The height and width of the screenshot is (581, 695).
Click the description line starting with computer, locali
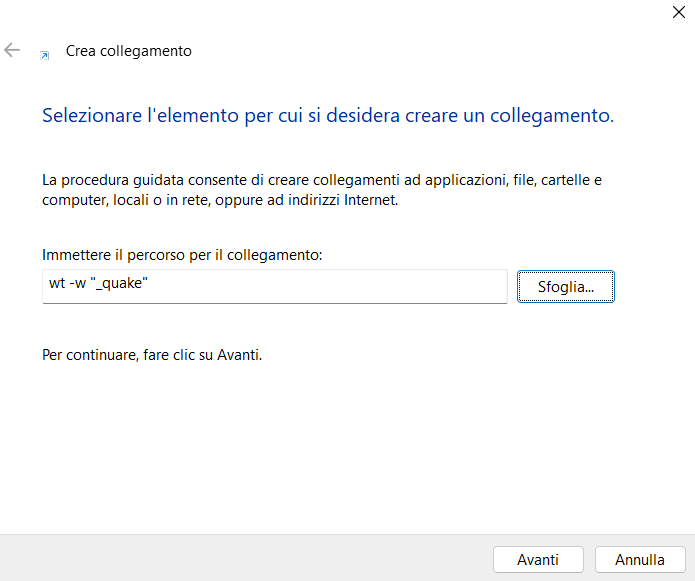pyautogui.click(x=220, y=200)
